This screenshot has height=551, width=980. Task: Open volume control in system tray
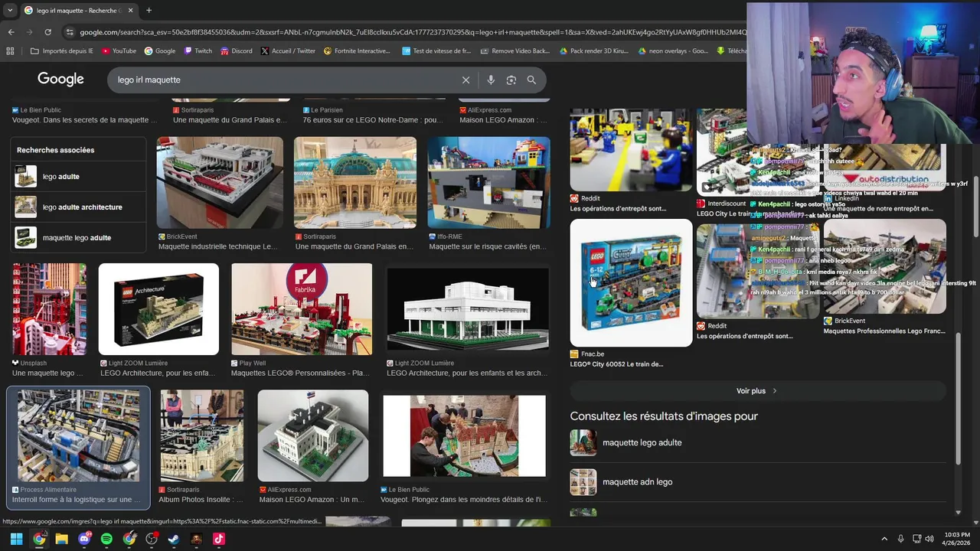(929, 539)
